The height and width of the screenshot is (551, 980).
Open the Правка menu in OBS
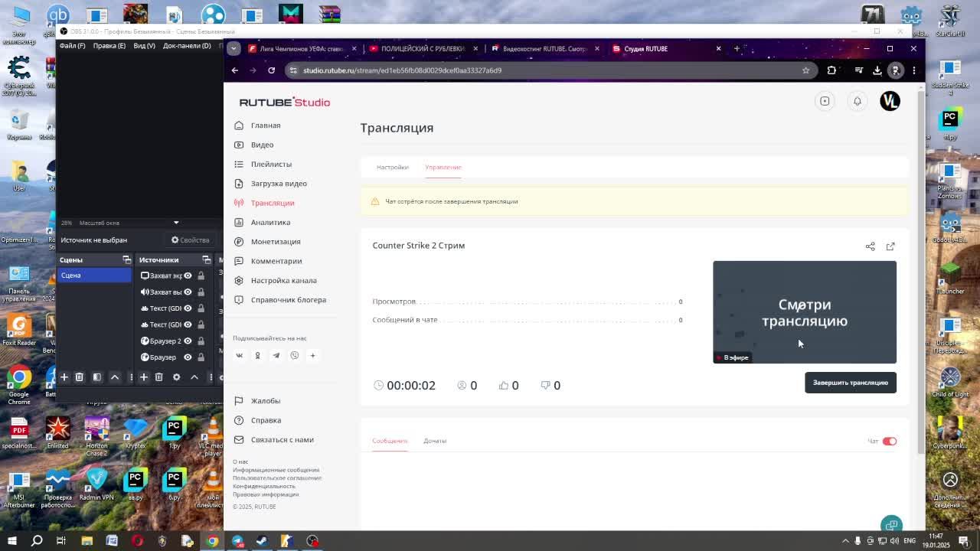[x=109, y=46]
